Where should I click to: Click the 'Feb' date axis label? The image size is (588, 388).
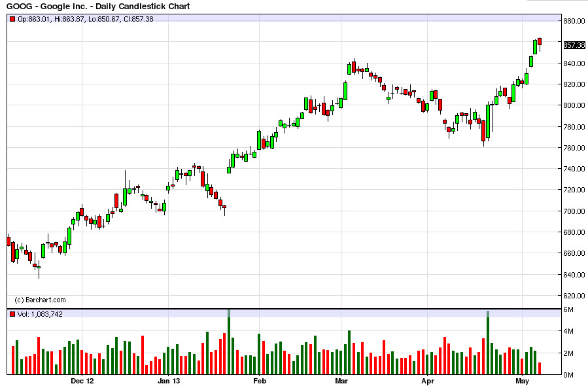[x=260, y=381]
